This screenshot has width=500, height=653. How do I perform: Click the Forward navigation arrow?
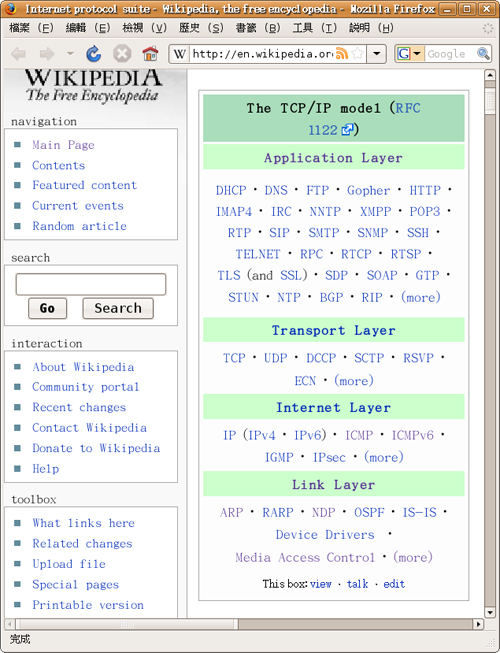pos(47,54)
